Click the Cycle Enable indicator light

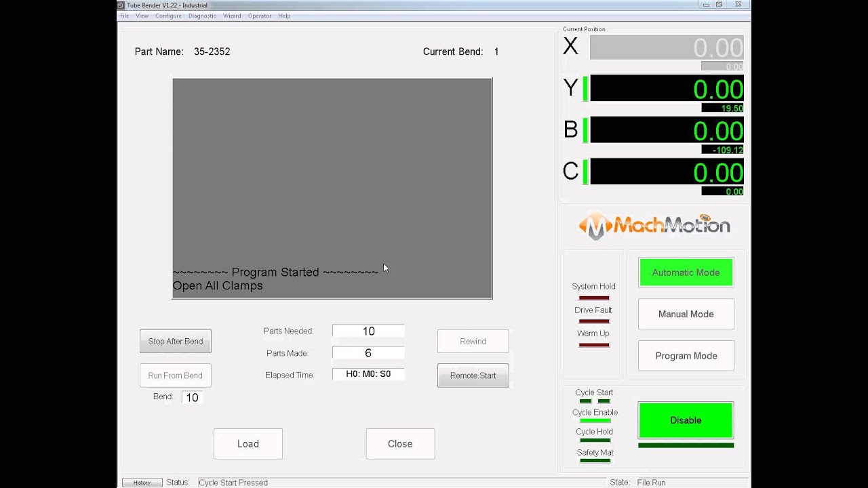click(x=595, y=421)
